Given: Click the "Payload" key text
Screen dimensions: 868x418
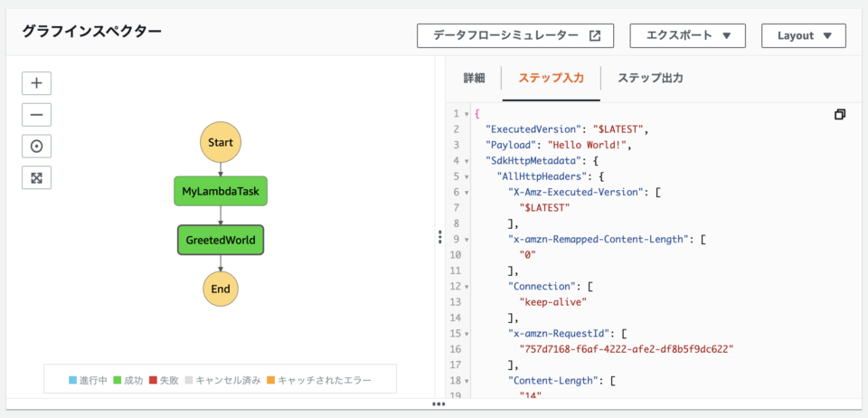Looking at the screenshot, I should coord(512,146).
